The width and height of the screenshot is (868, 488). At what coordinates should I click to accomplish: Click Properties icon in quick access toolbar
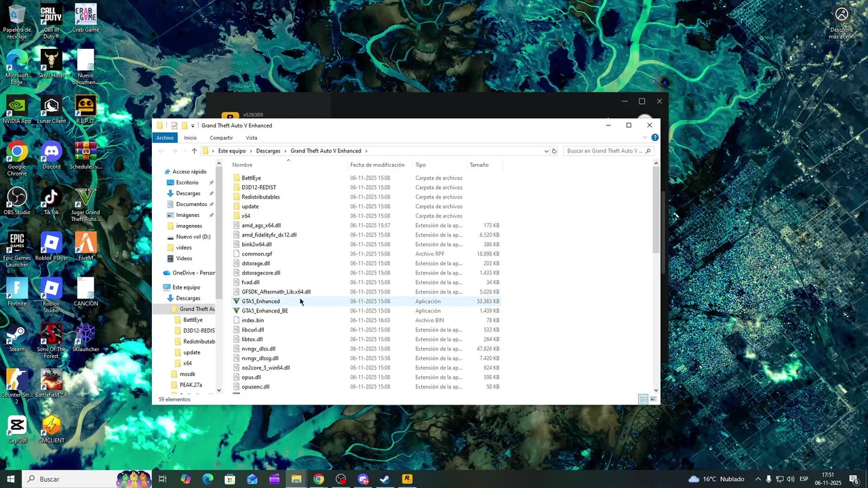point(174,125)
